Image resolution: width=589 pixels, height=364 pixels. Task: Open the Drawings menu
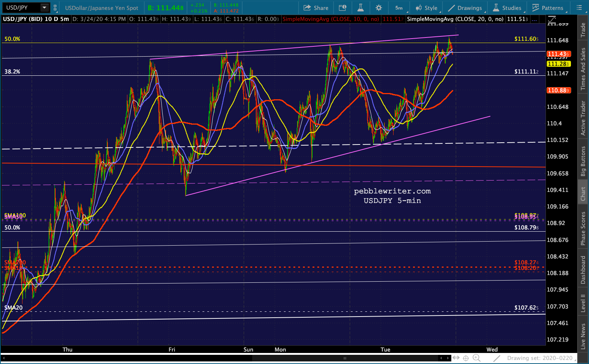point(465,8)
